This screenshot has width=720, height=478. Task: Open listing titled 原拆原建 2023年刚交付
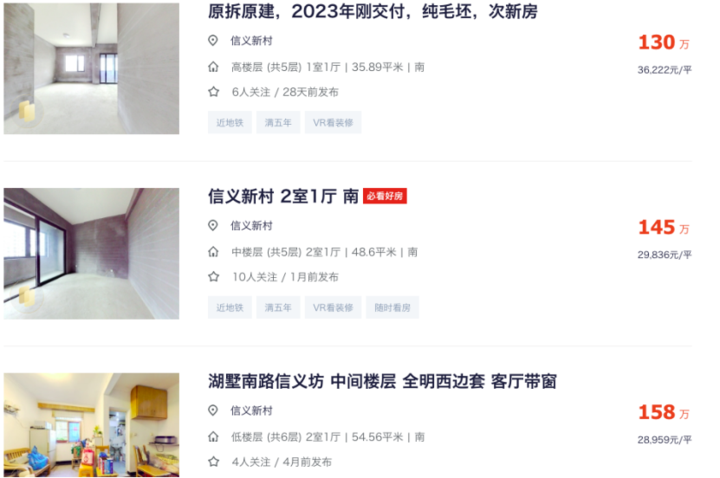click(372, 12)
